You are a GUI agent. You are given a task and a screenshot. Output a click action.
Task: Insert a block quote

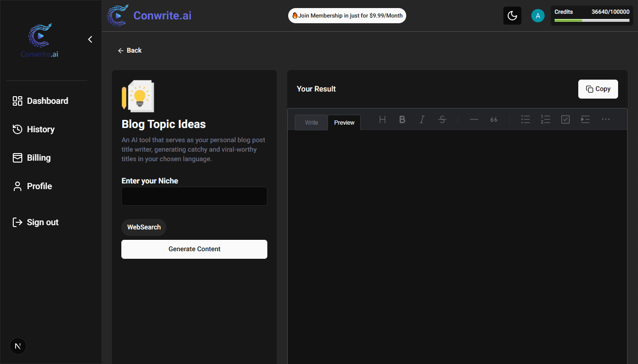tap(493, 119)
